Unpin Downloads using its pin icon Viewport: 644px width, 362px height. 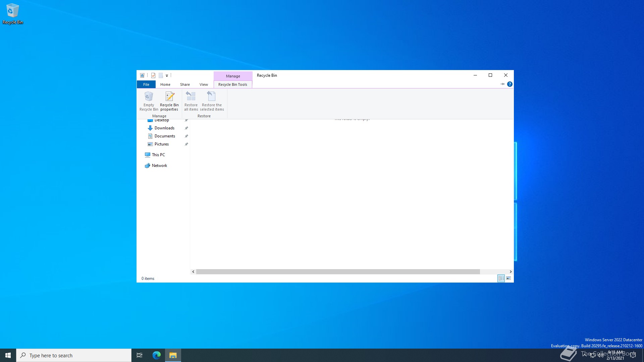(186, 128)
